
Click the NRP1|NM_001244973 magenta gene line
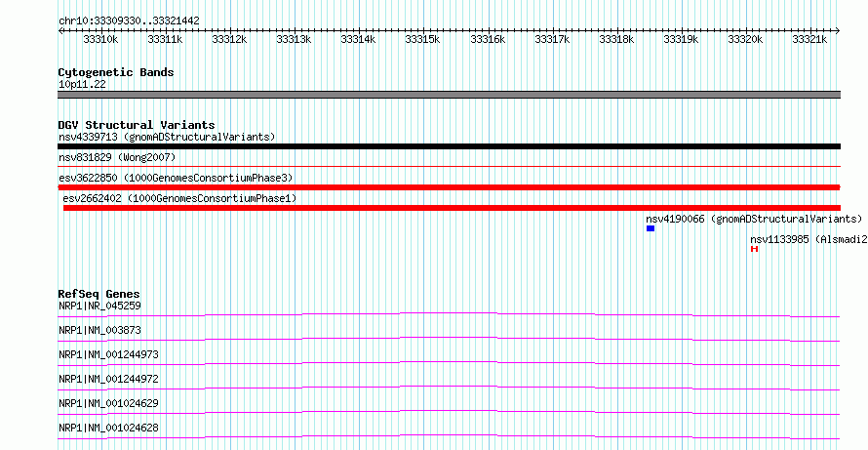pyautogui.click(x=449, y=363)
